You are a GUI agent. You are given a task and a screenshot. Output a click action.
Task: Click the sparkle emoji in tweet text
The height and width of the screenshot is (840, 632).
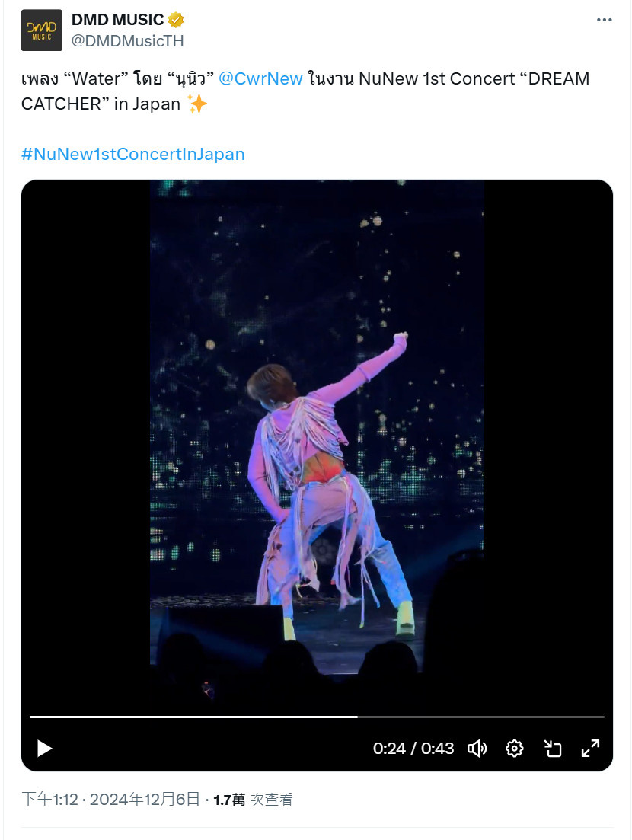coord(197,104)
